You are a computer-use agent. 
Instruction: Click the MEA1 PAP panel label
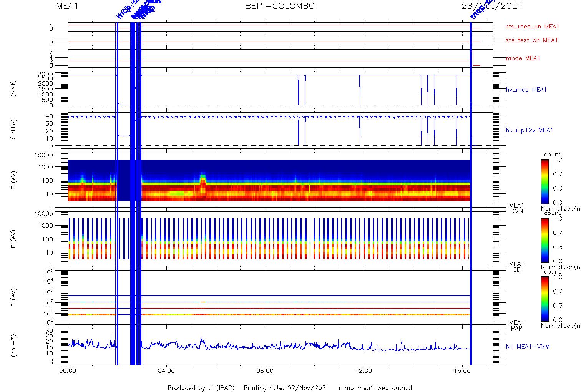pyautogui.click(x=516, y=325)
